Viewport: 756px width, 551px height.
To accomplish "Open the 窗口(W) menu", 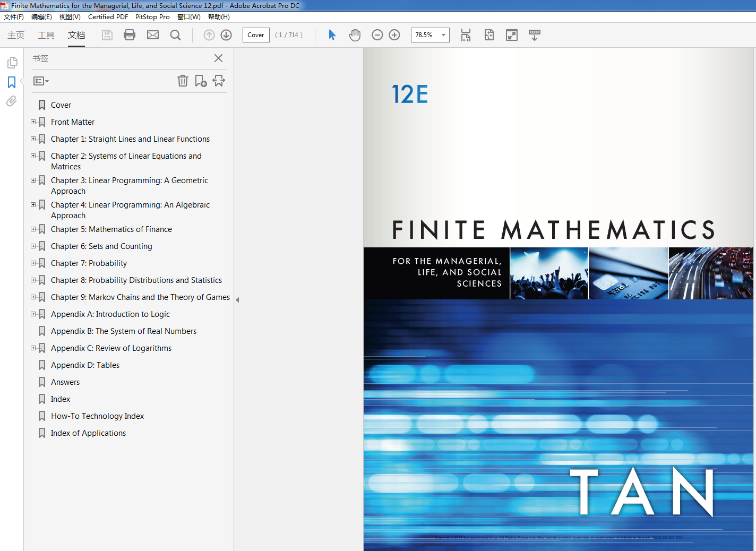I will coord(189,17).
